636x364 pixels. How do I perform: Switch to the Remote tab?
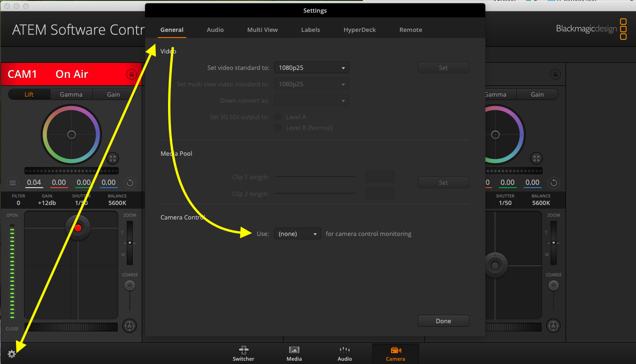click(411, 30)
